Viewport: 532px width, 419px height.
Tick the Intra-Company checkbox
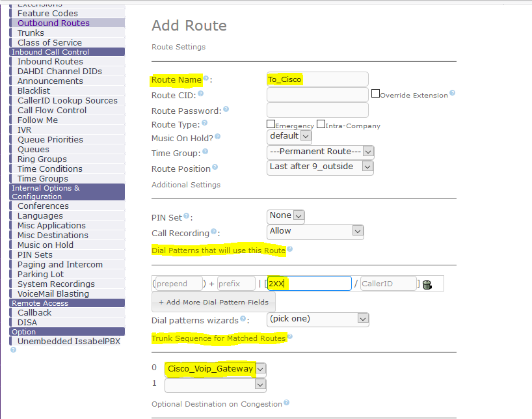tap(321, 124)
